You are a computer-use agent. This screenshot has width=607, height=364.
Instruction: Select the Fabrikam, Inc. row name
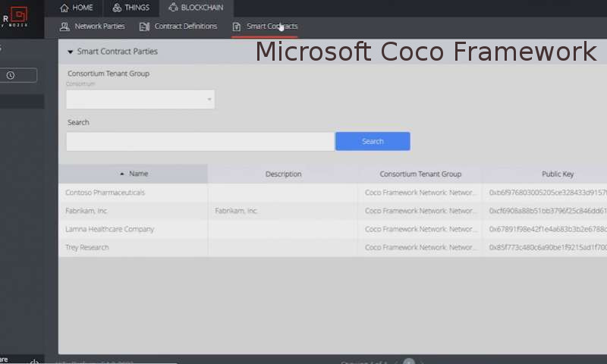86,211
